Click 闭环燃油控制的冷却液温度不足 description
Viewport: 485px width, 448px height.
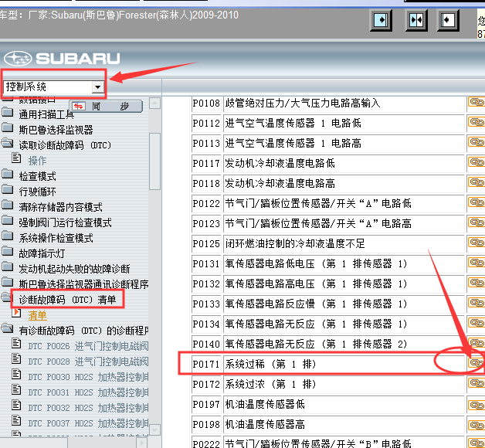(295, 244)
